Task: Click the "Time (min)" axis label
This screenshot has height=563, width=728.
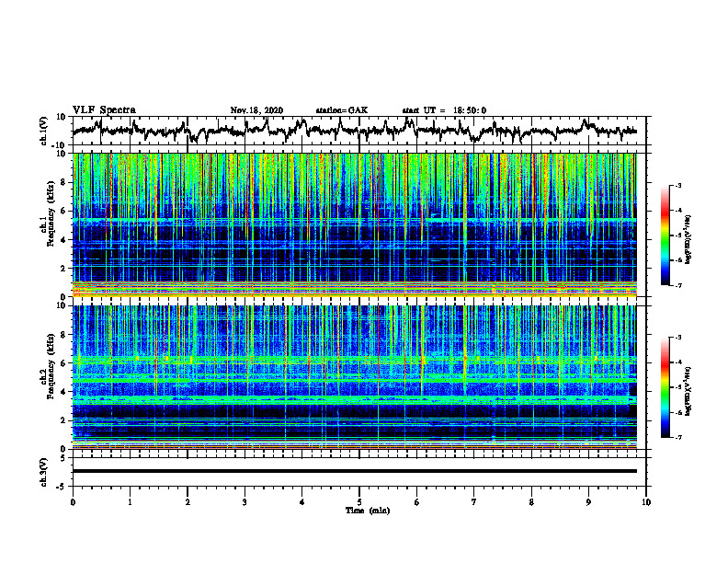Action: [368, 511]
